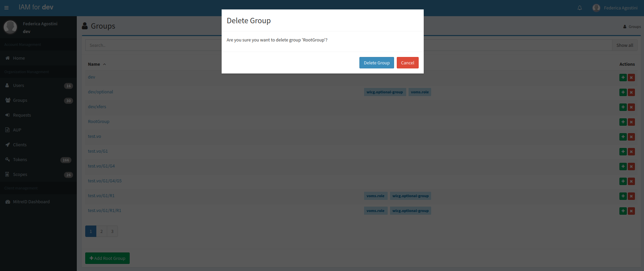Add subgroup plus icon for dev
The height and width of the screenshot is (271, 644).
click(x=623, y=78)
